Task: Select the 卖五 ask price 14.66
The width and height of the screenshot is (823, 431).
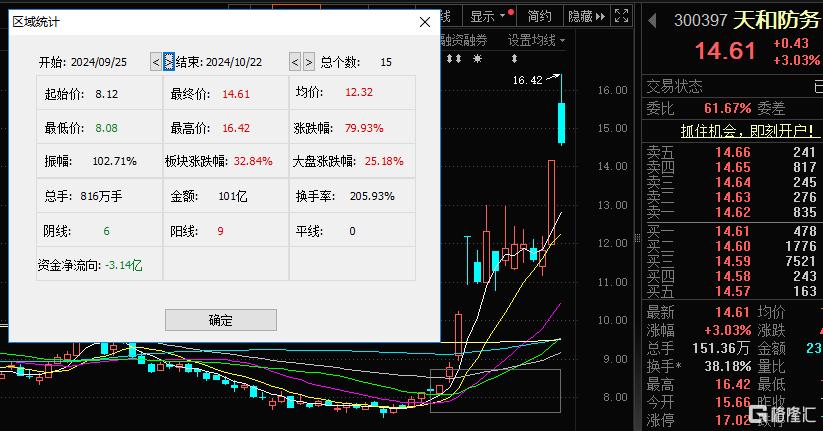Action: pos(733,152)
